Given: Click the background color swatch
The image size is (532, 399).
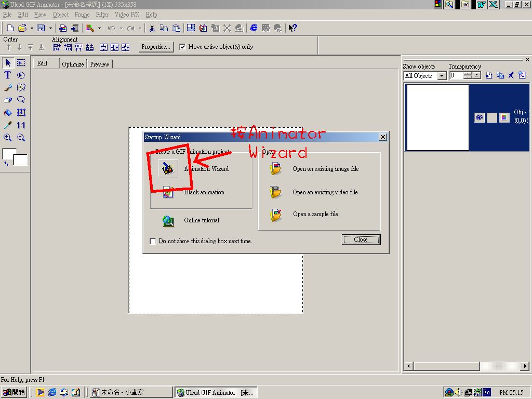Looking at the screenshot, I should (x=21, y=160).
